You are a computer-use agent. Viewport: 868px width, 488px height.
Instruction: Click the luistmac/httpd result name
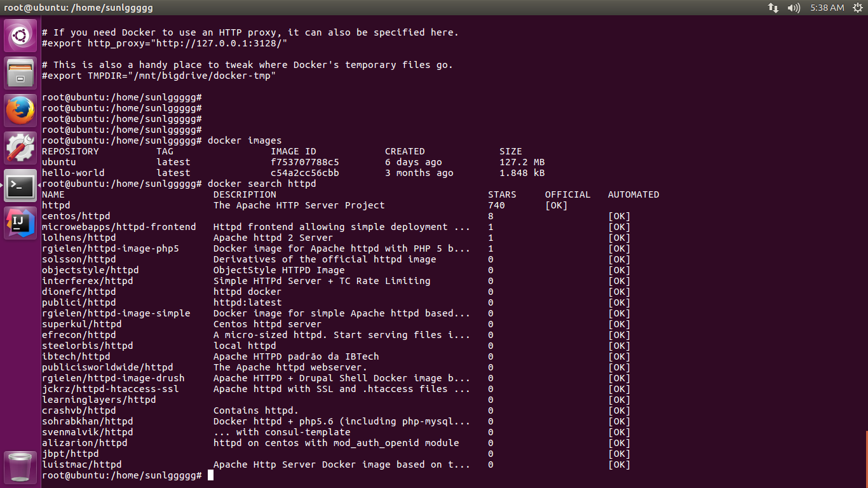[x=82, y=464]
